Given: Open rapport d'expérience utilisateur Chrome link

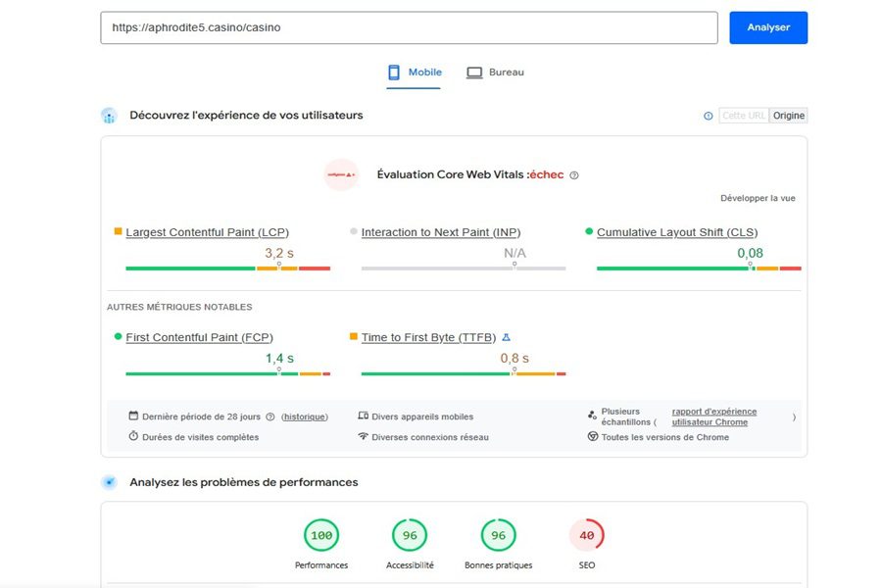Looking at the screenshot, I should [713, 416].
